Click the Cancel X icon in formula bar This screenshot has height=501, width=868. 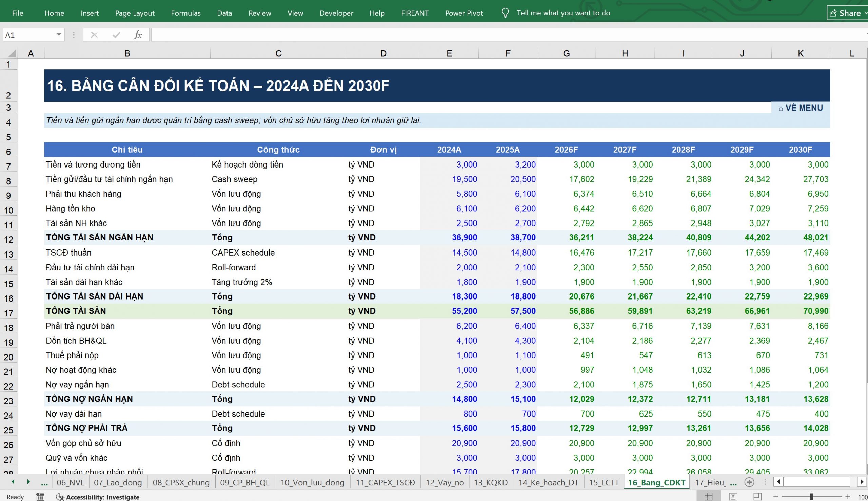click(x=94, y=35)
